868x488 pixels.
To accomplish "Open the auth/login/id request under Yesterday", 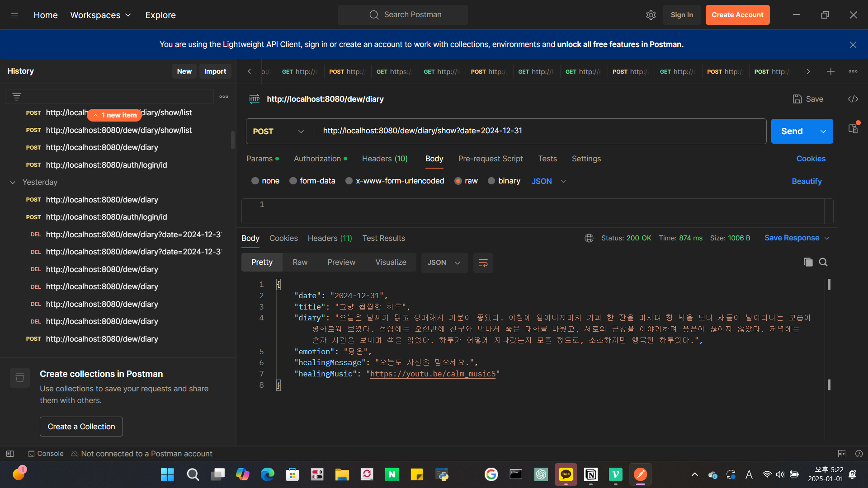I will 107,217.
